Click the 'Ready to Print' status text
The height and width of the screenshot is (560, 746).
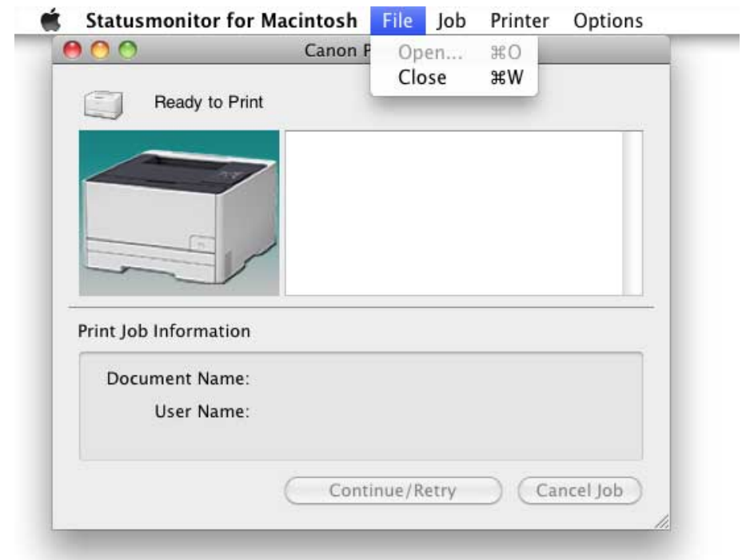[x=209, y=102]
